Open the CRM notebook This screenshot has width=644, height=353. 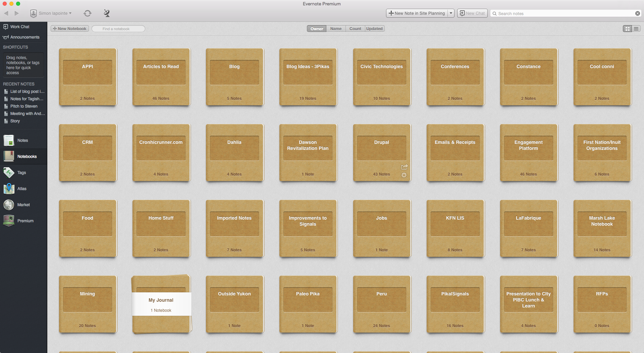click(x=88, y=153)
